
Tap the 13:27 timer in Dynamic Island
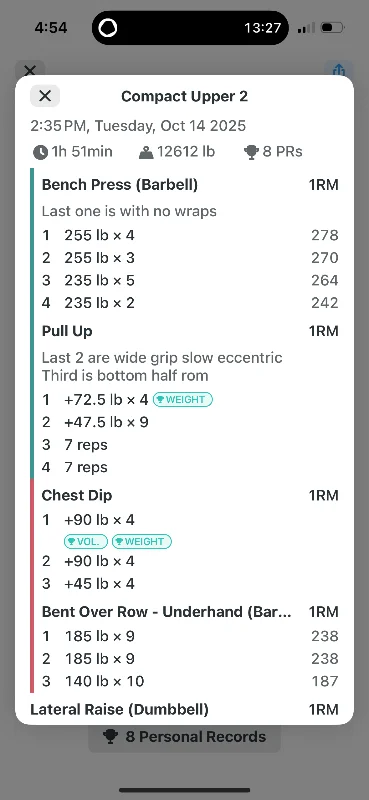tap(262, 28)
